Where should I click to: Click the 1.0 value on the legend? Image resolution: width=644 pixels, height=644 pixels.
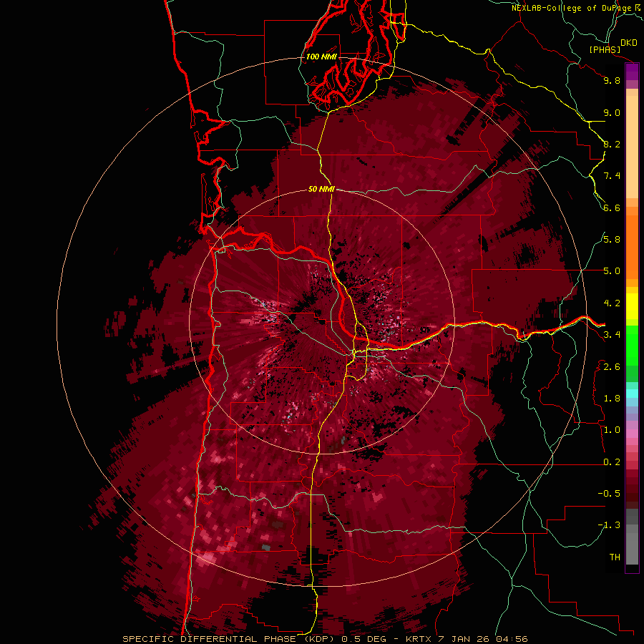(x=612, y=429)
